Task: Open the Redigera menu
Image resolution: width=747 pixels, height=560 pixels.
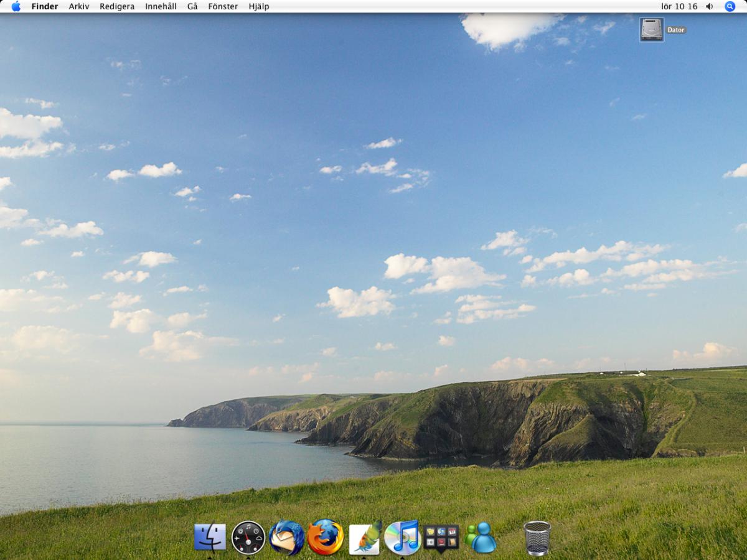Action: (x=117, y=6)
